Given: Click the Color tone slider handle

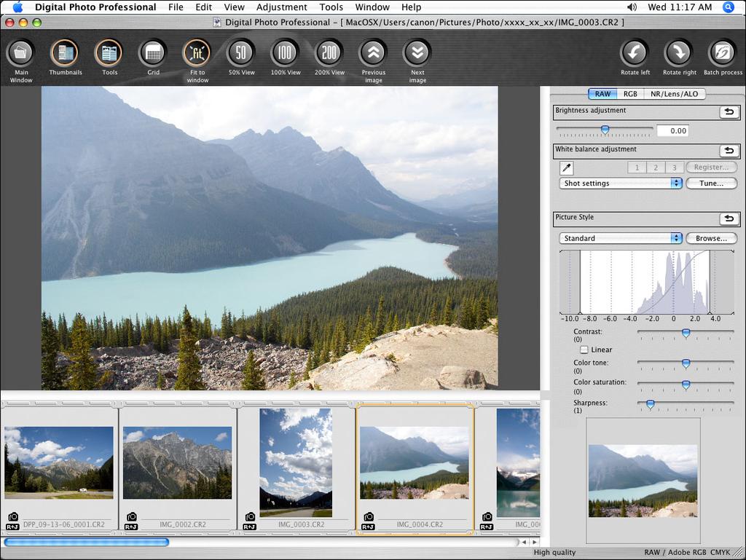Looking at the screenshot, I should coord(686,363).
